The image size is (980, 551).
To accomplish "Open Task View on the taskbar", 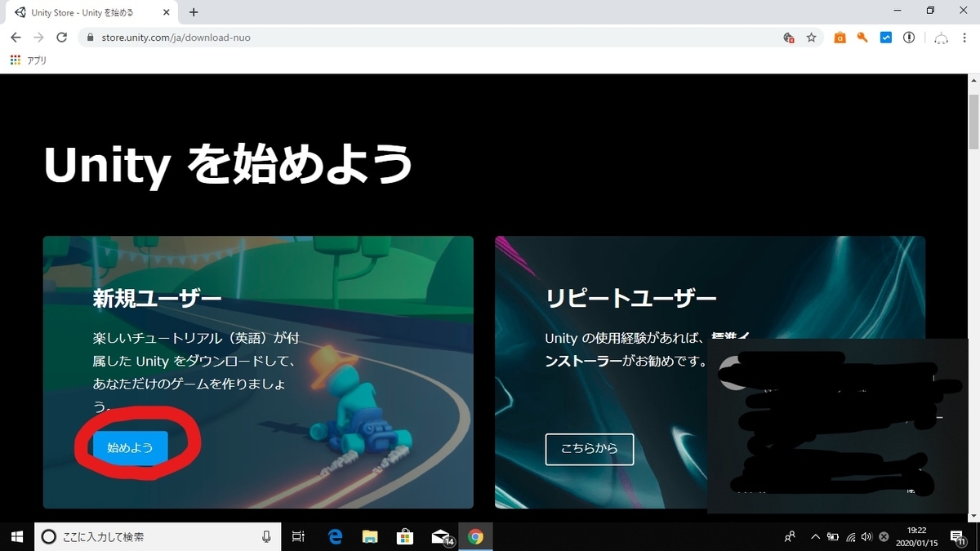I will tap(298, 536).
